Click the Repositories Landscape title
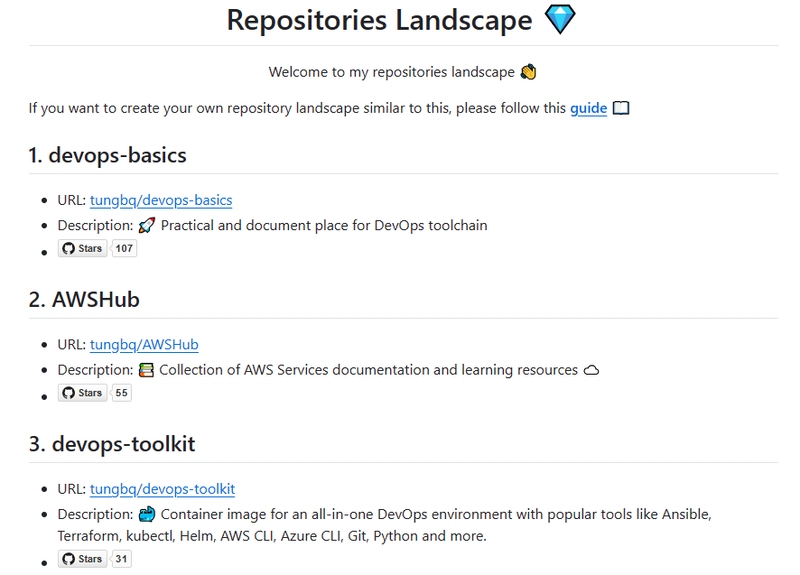This screenshot has width=800, height=575. 380,20
